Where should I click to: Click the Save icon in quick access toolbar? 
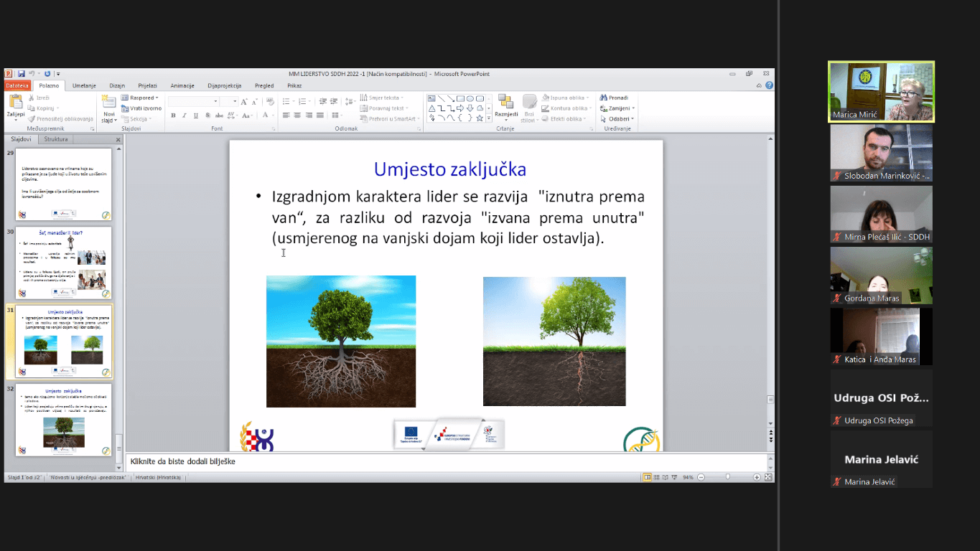pyautogui.click(x=22, y=74)
